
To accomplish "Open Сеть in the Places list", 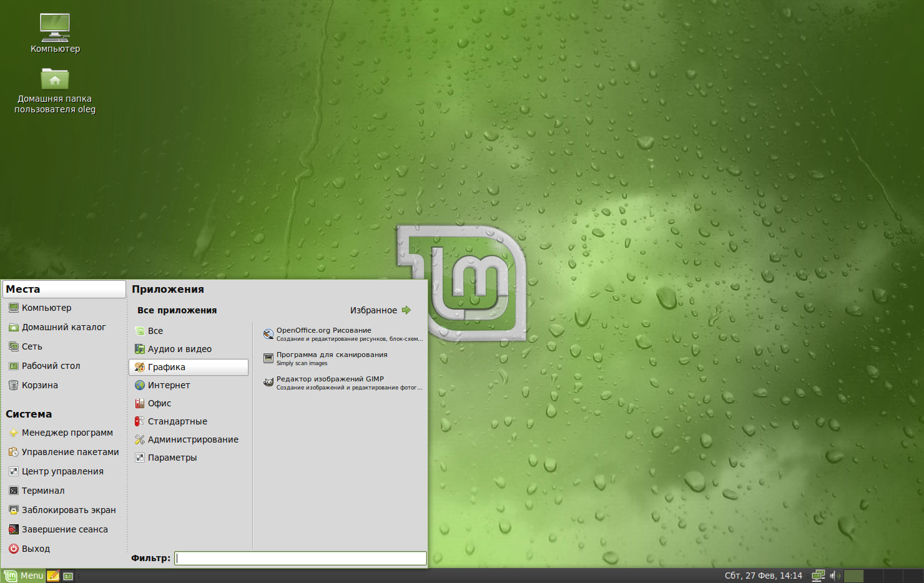I will [x=64, y=346].
